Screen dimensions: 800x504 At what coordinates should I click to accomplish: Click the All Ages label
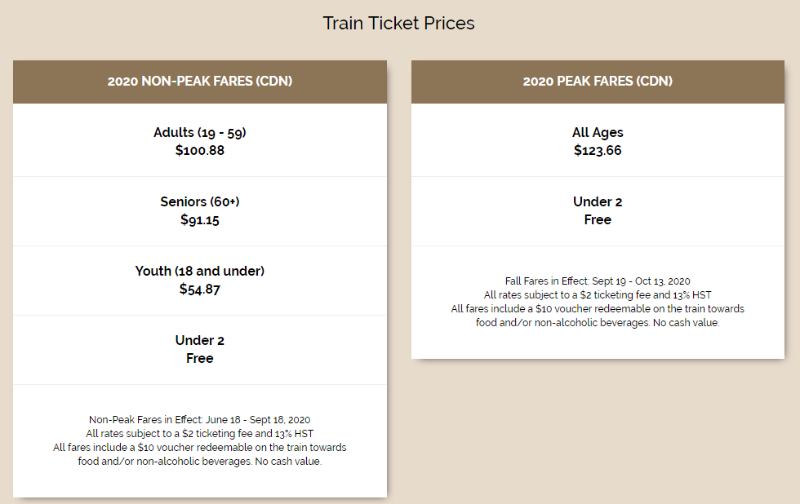[x=597, y=132]
